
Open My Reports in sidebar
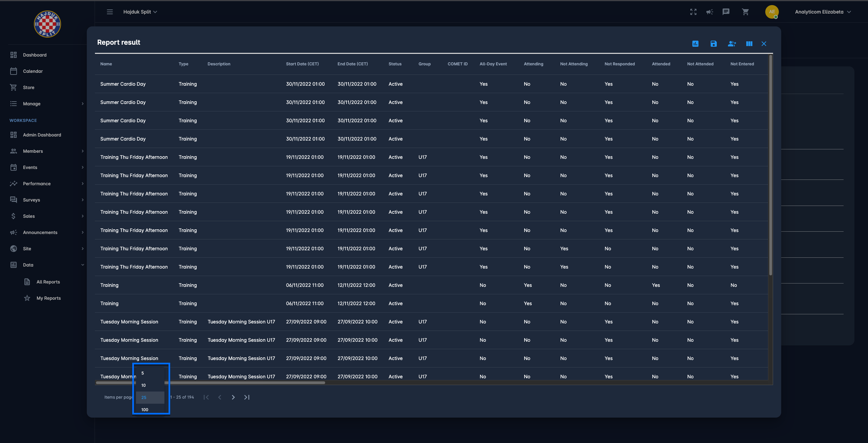click(x=48, y=298)
